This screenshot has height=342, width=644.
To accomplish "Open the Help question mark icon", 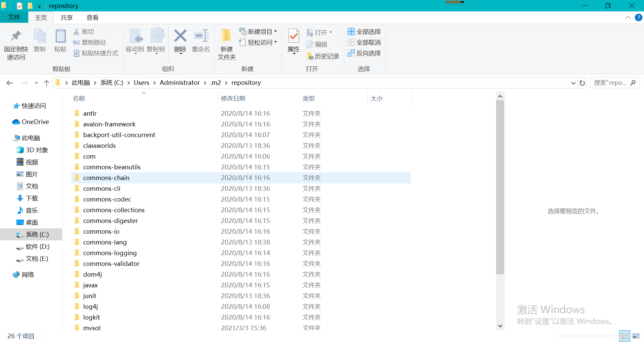I will point(638,17).
